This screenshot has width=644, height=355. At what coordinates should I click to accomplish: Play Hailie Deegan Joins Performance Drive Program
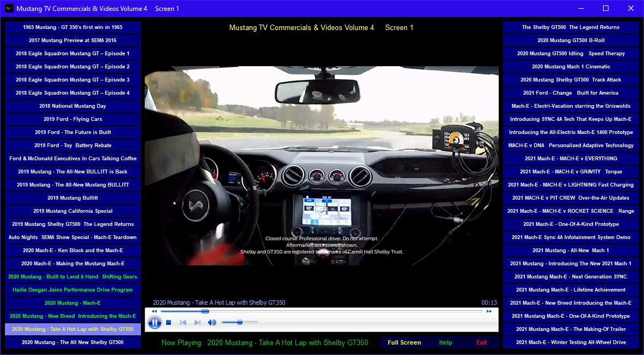(73, 290)
